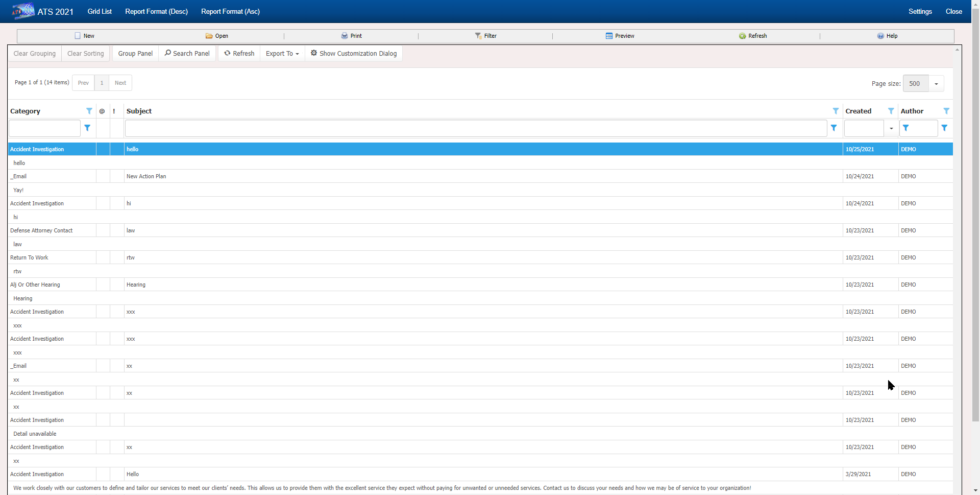Open the Page size dropdown arrow

(936, 84)
